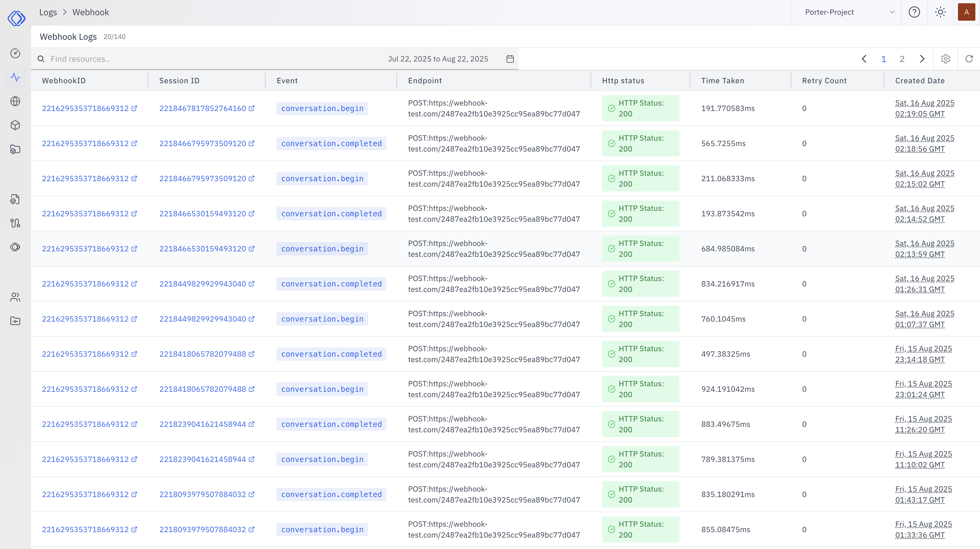Refresh the webhook logs list
This screenshot has width=980, height=549.
(969, 59)
